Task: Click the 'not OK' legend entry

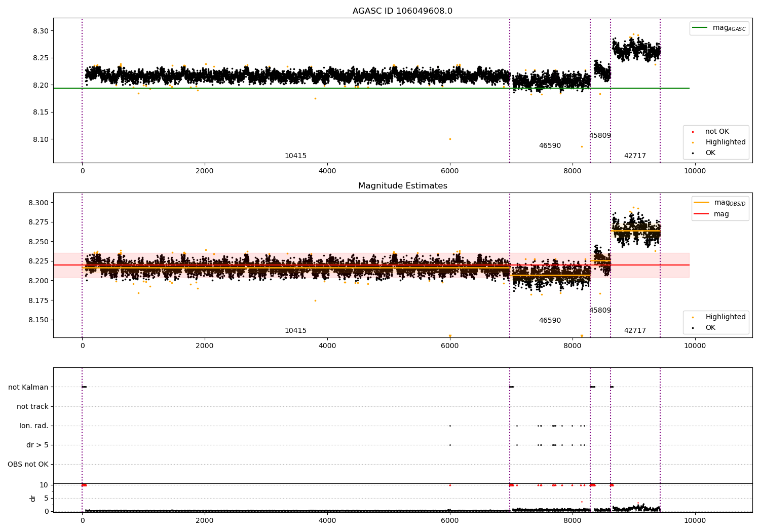Action: point(716,132)
